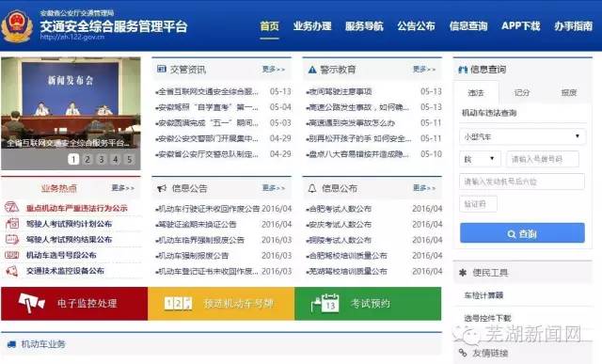Click the 信息公告 megaphone icon
This screenshot has height=364, width=602.
pos(162,188)
